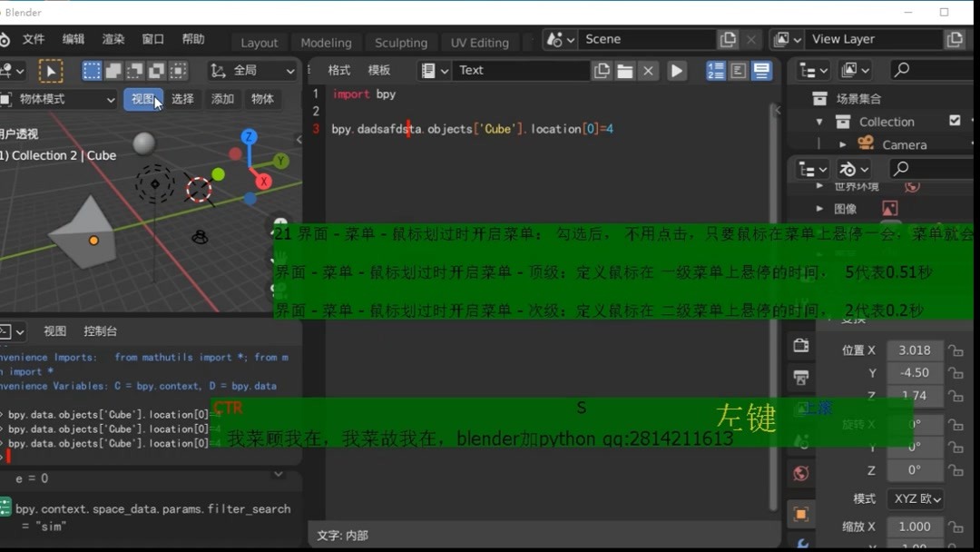Open the 渲染 menu in the top bar
The height and width of the screenshot is (552, 980).
click(x=113, y=39)
